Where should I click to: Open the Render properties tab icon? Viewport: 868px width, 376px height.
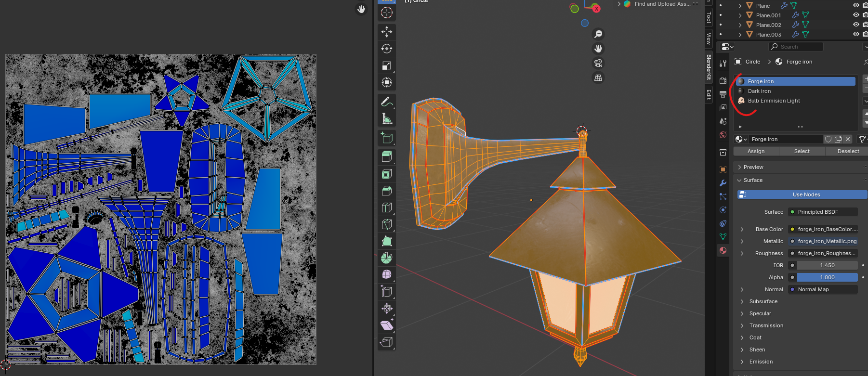[723, 80]
